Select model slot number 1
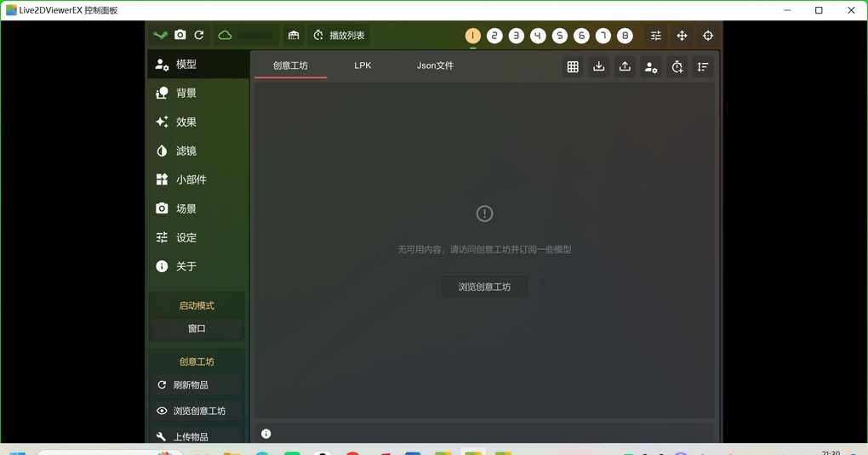 pos(472,36)
